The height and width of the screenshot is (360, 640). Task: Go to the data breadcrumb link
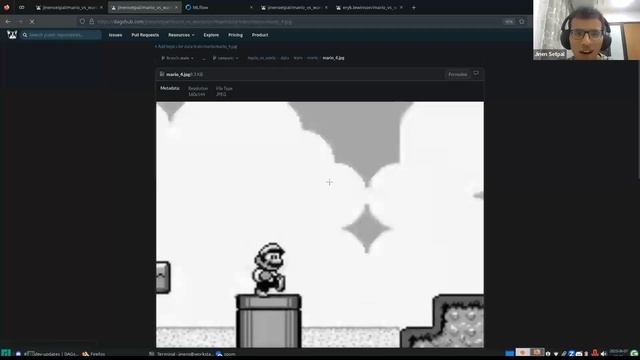[x=284, y=58]
